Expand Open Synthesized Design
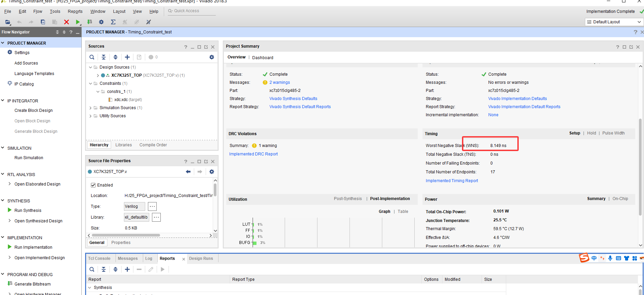The image size is (644, 295). [x=9, y=221]
